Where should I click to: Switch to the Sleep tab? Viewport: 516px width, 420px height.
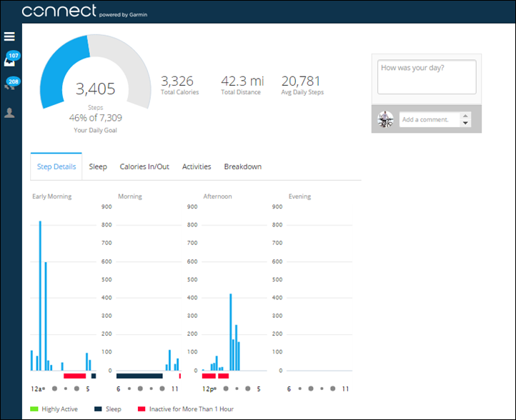(98, 166)
